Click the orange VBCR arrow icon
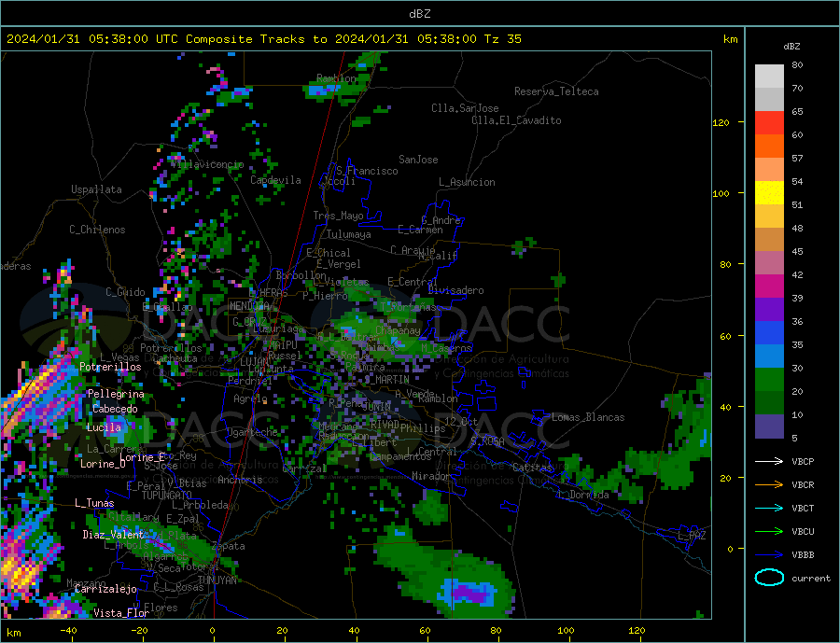Image resolution: width=840 pixels, height=643 pixels. [x=769, y=485]
